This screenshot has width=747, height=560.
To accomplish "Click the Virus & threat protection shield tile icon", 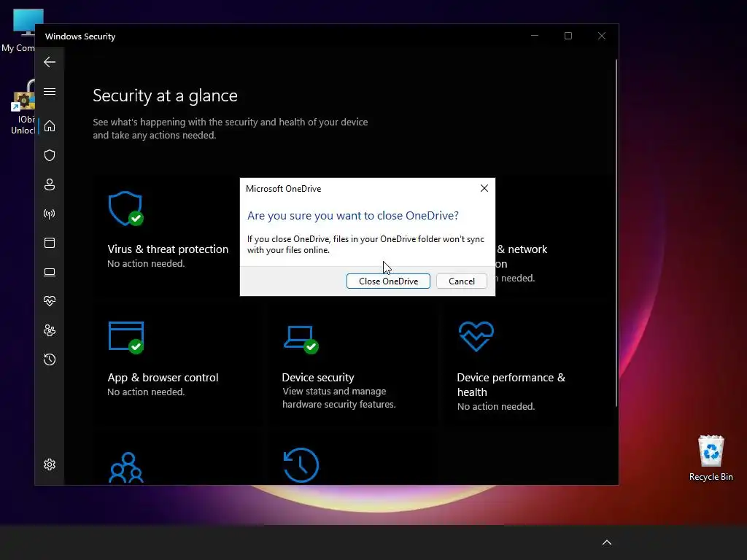I will tap(125, 209).
